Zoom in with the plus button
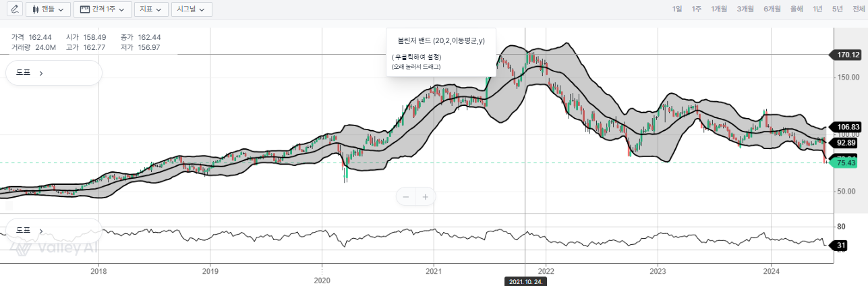The height and width of the screenshot is (286, 868). pos(426,197)
